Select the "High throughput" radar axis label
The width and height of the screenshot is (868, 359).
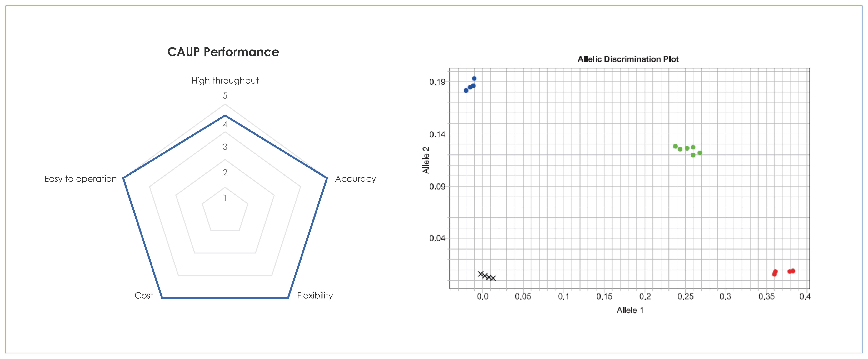pos(225,81)
